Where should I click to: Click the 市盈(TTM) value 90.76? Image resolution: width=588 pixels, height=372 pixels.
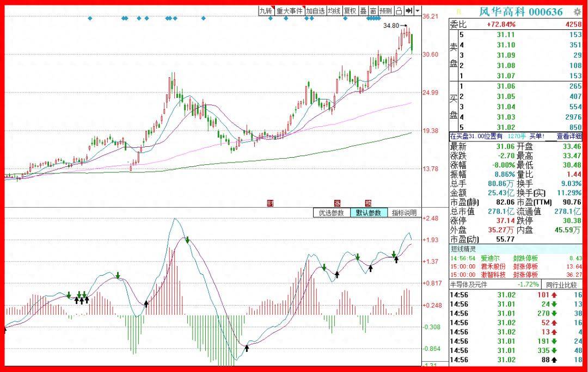(572, 202)
